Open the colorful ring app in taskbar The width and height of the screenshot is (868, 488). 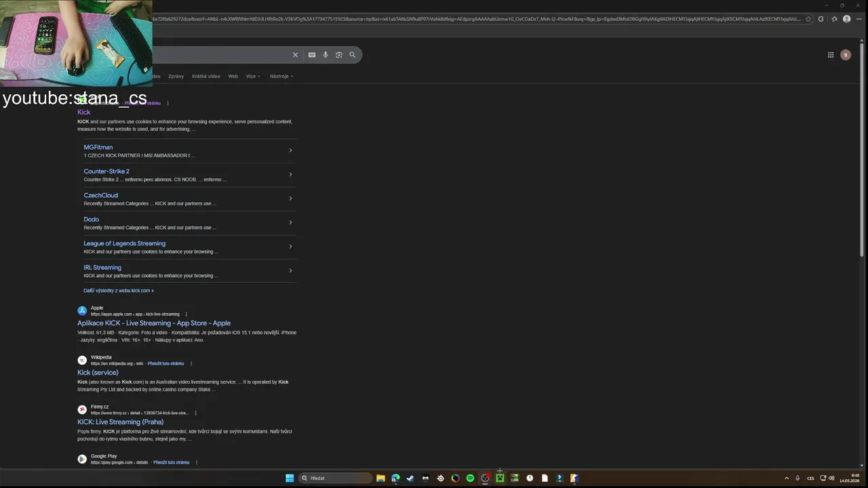click(x=455, y=478)
